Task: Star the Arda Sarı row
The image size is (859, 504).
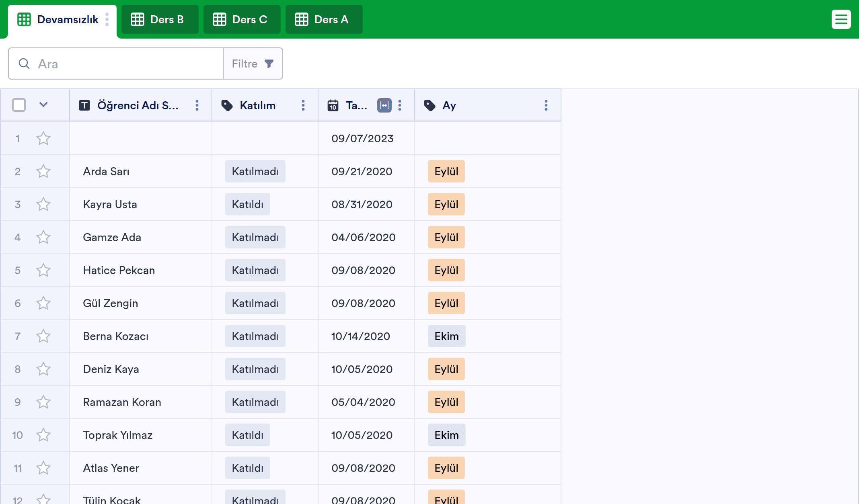Action: click(43, 172)
